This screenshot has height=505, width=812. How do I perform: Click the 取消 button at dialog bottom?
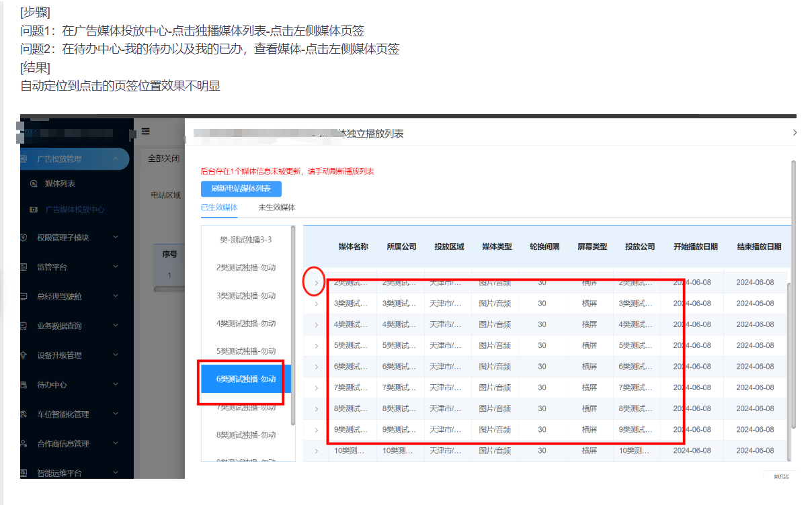click(781, 475)
